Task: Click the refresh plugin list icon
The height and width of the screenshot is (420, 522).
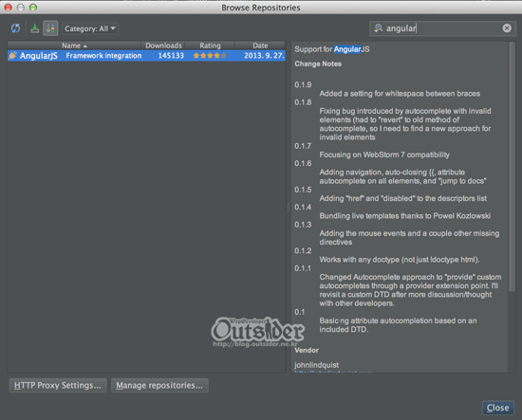Action: [15, 28]
